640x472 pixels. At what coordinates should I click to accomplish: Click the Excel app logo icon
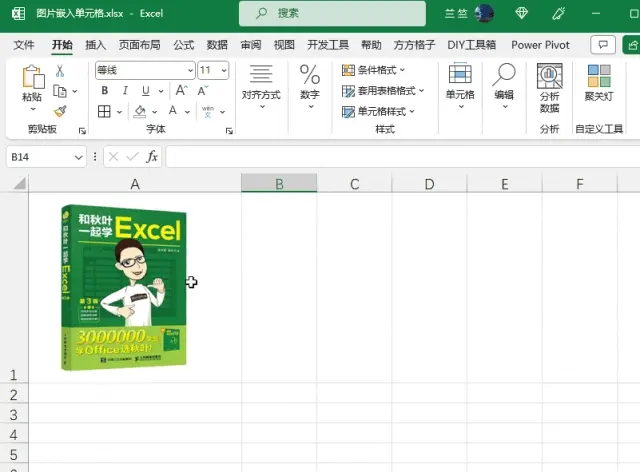tap(18, 13)
